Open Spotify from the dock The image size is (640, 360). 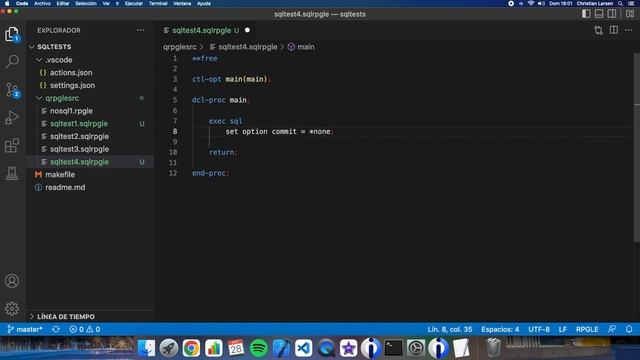click(259, 348)
